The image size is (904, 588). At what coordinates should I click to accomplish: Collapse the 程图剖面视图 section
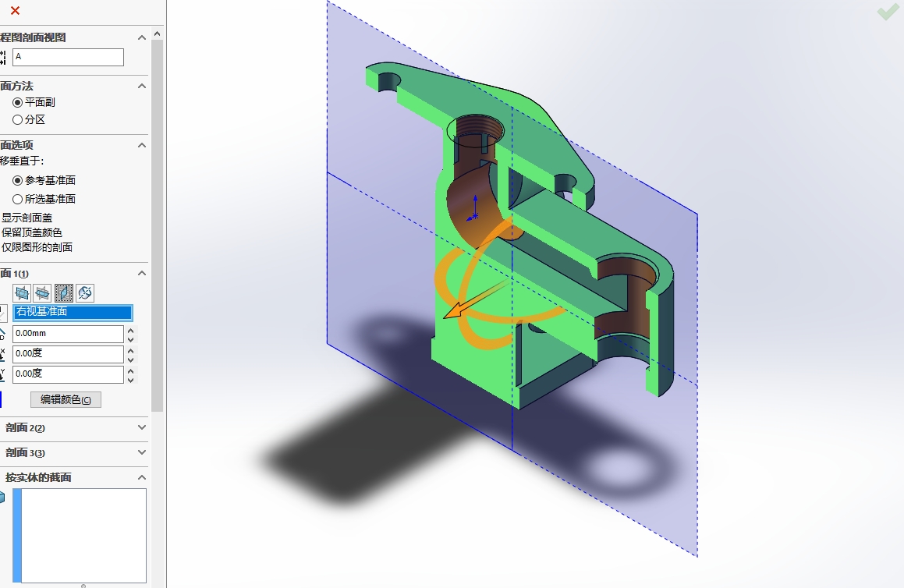(x=141, y=37)
